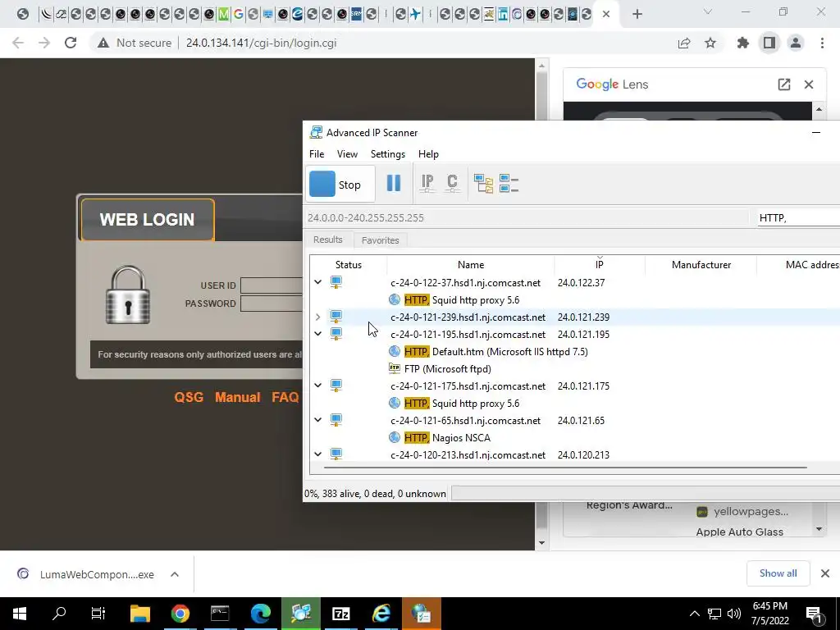The image size is (840, 630).
Task: Click the FTP icon for Microsoft ftpd entry
Action: tap(395, 368)
